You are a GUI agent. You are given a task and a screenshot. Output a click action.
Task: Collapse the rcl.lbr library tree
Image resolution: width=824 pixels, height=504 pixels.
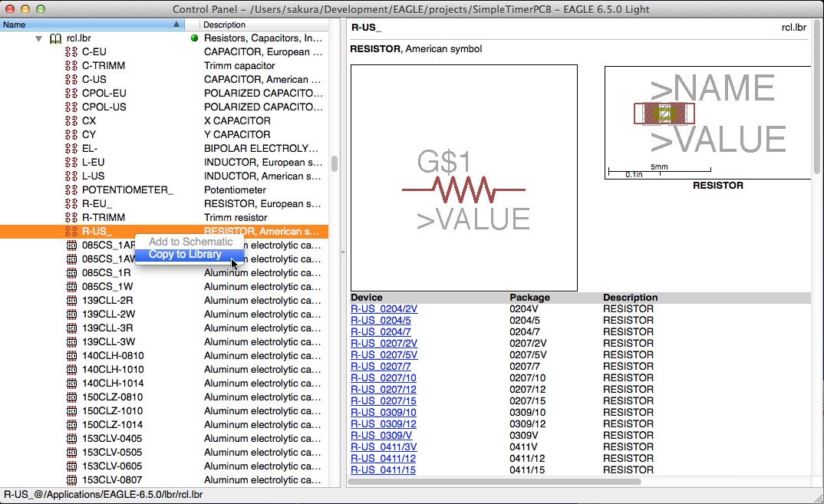39,38
